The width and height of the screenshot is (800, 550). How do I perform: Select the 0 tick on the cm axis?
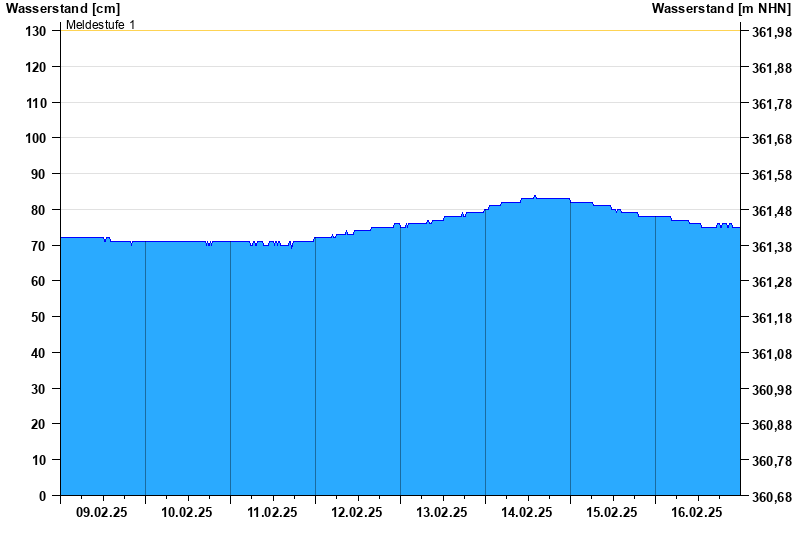click(43, 496)
